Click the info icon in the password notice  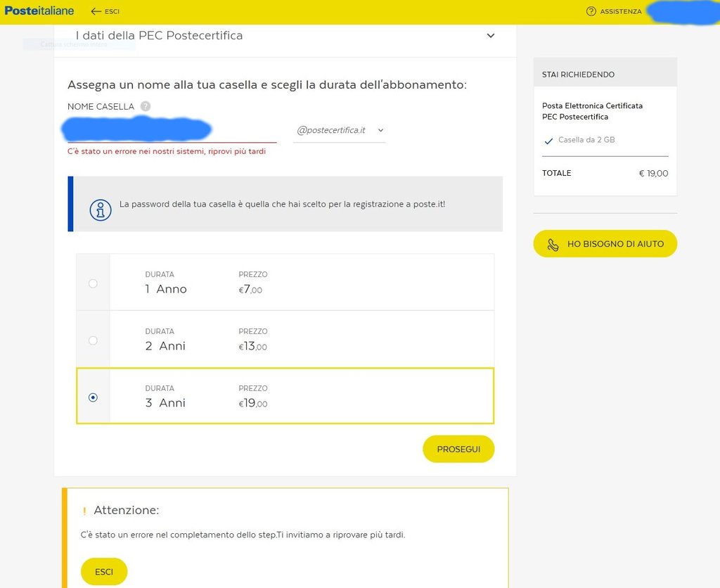click(101, 210)
